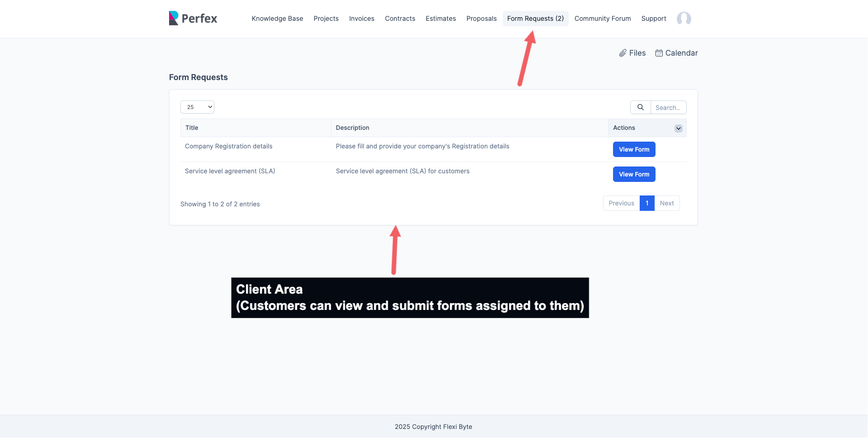Click the search magnifier icon
Viewport: 868px width, 438px height.
(640, 107)
